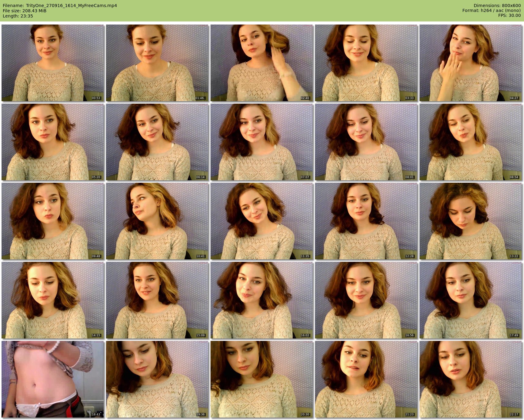
Task: Click the 07:07 timestamp label
Action: tap(305, 177)
